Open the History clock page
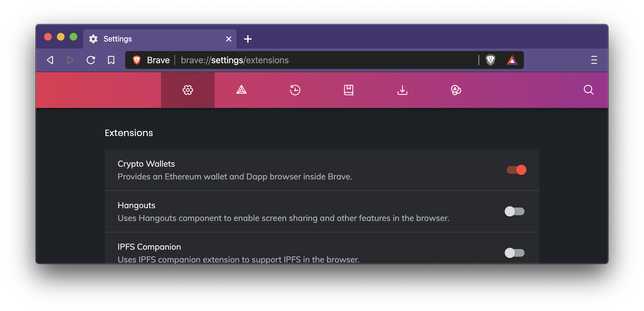 click(x=295, y=90)
